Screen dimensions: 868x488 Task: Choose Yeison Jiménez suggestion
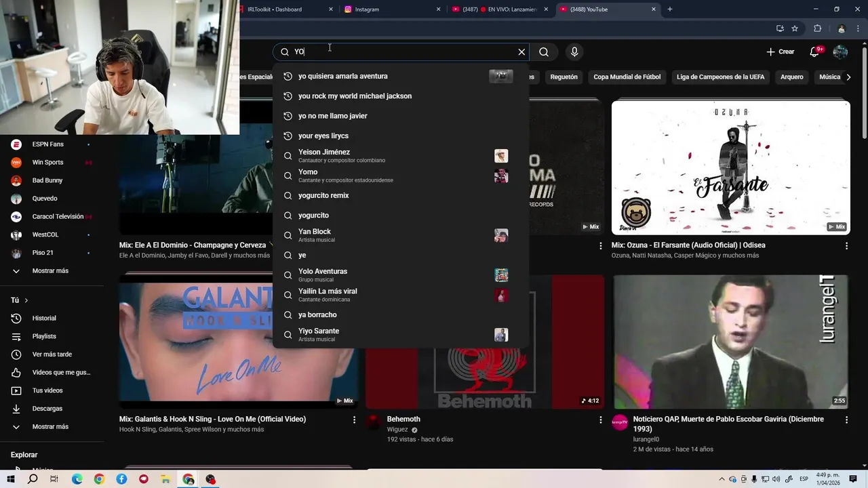point(400,156)
